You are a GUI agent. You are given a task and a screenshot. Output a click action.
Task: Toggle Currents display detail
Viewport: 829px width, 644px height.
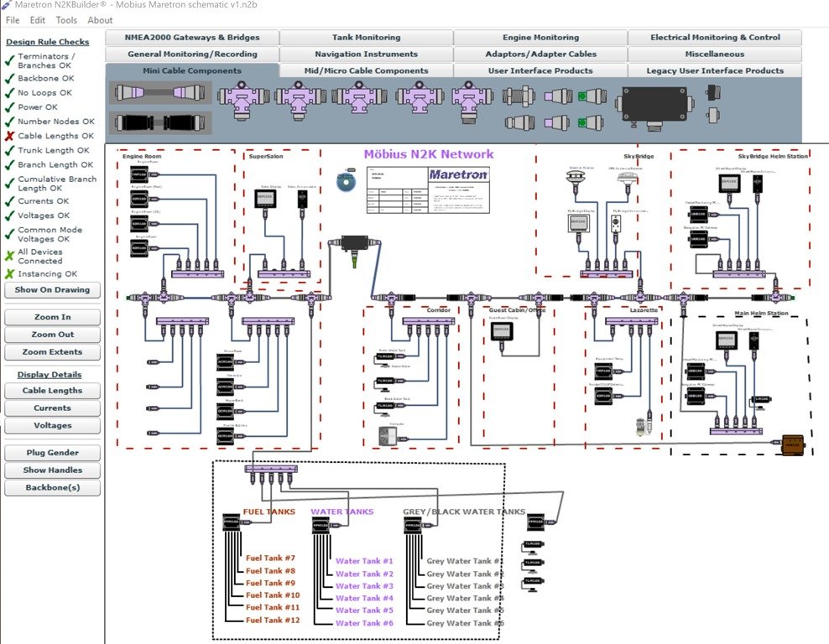[x=52, y=408]
